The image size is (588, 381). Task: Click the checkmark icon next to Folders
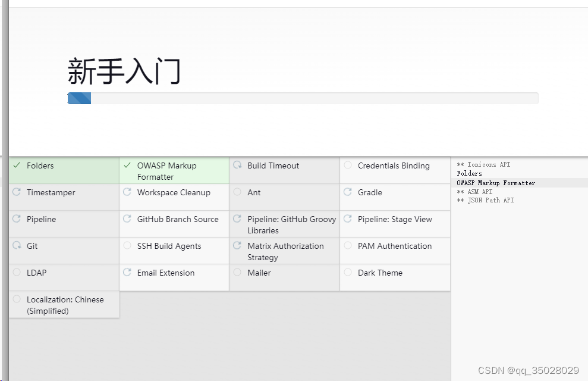(x=16, y=165)
